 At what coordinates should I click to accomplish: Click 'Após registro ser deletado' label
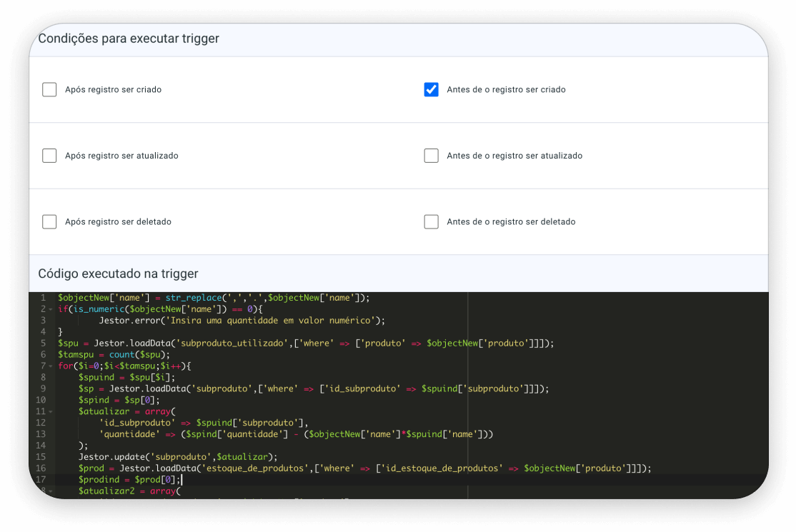(x=119, y=221)
